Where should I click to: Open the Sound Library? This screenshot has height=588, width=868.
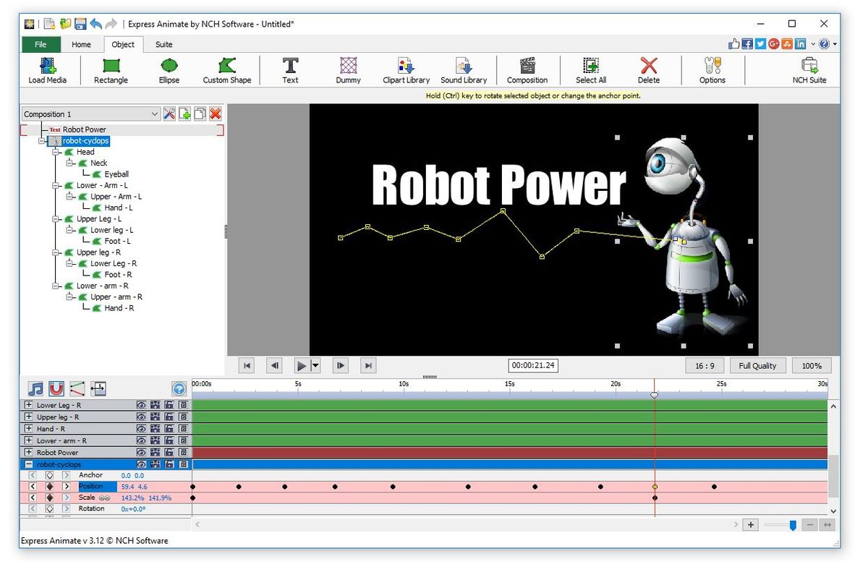point(464,69)
